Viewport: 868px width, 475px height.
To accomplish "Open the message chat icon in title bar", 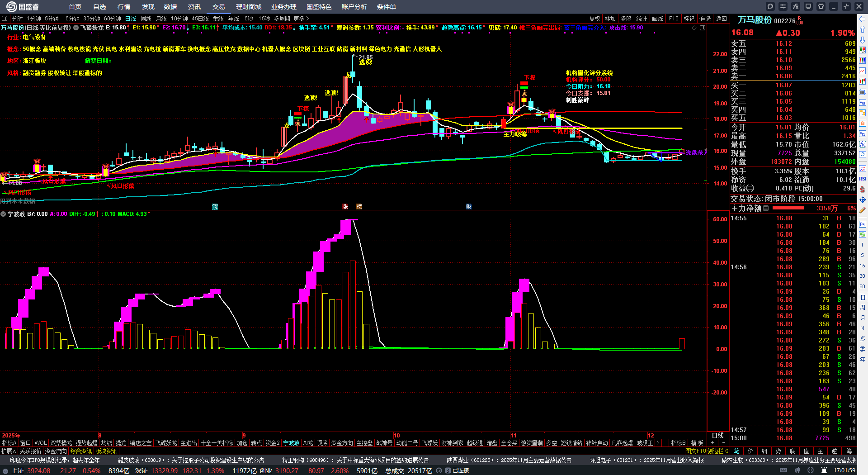I will click(770, 6).
